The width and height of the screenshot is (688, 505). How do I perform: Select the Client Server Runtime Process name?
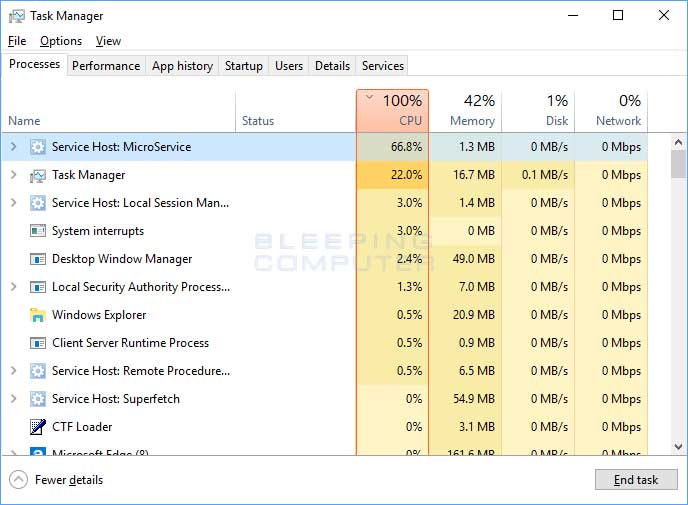[x=130, y=343]
